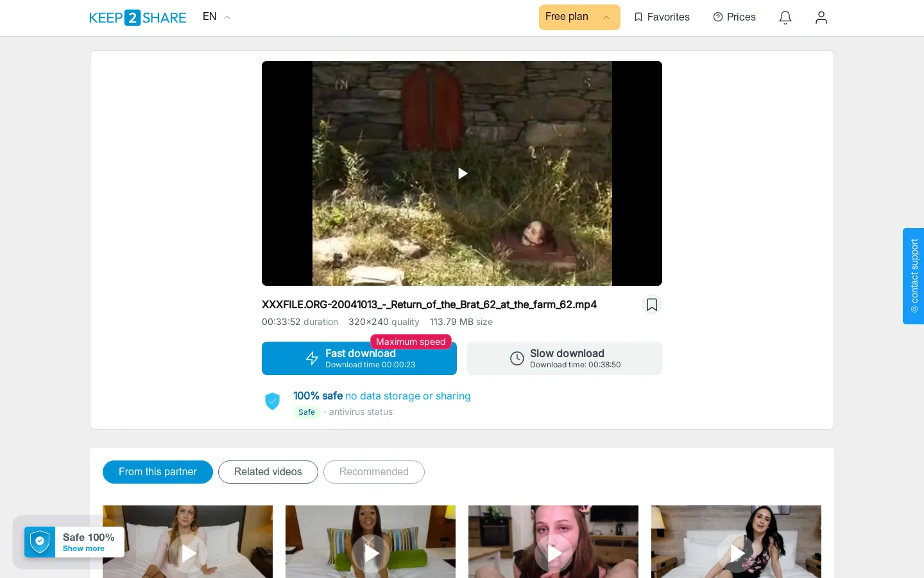Open the Free plan dropdown
The image size is (924, 578).
[579, 17]
